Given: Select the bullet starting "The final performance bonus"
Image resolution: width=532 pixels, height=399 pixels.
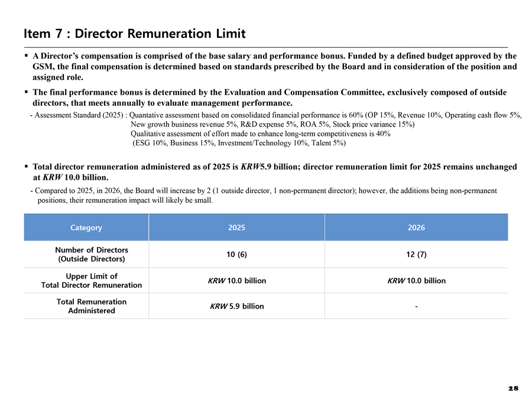Looking at the screenshot, I should (x=269, y=98).
